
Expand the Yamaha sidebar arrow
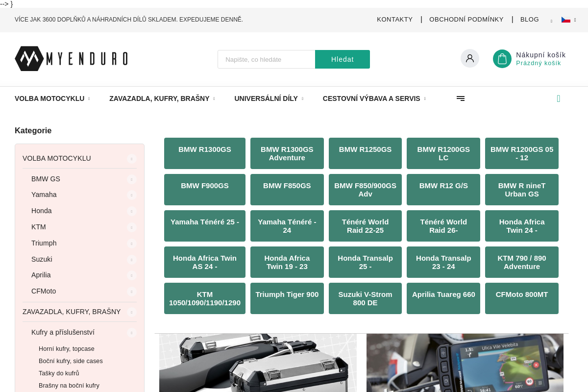click(x=131, y=195)
